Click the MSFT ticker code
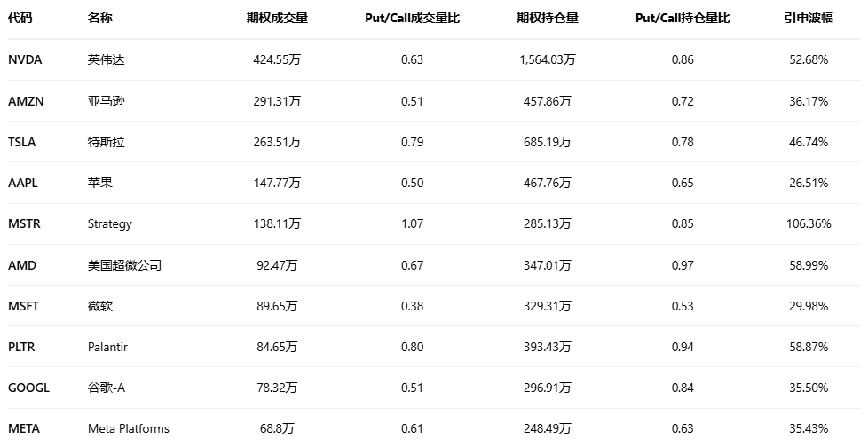868x447 pixels. point(24,306)
